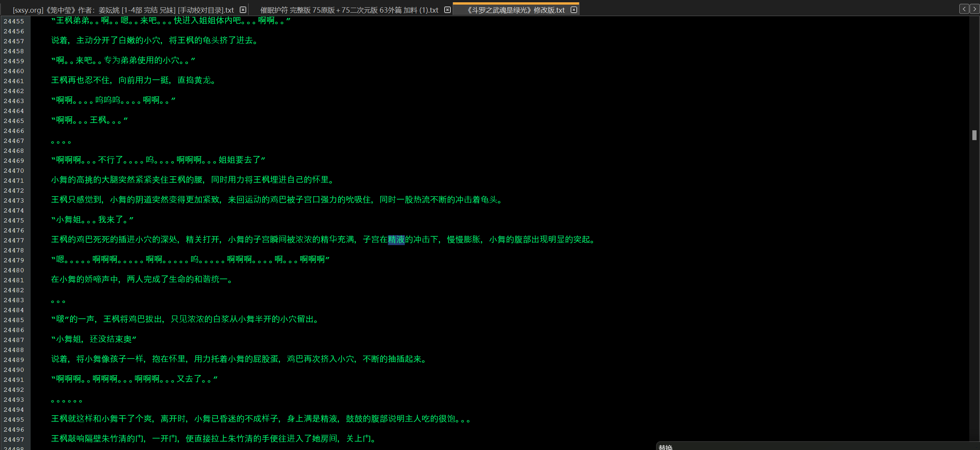Screen dimensions: 980x450
Task: Close the 斗罗之武魂是绿光 修改版 tab
Action: (574, 10)
